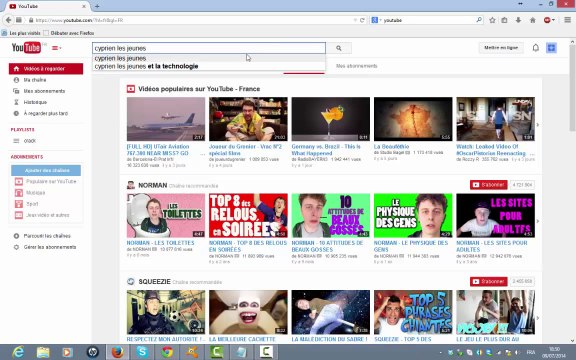Open Les plus visités bookmark
Screen dimensions: 576x360
click(21, 33)
